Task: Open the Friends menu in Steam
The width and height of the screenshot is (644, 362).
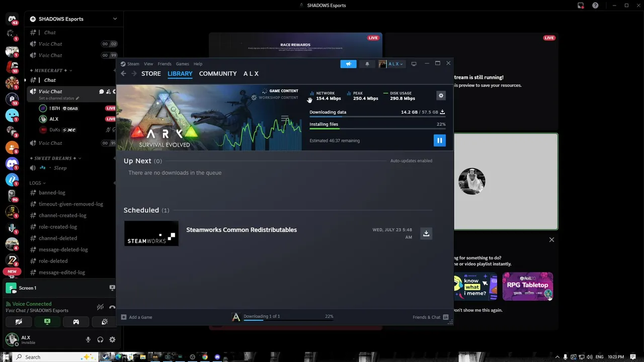Action: 165,64
